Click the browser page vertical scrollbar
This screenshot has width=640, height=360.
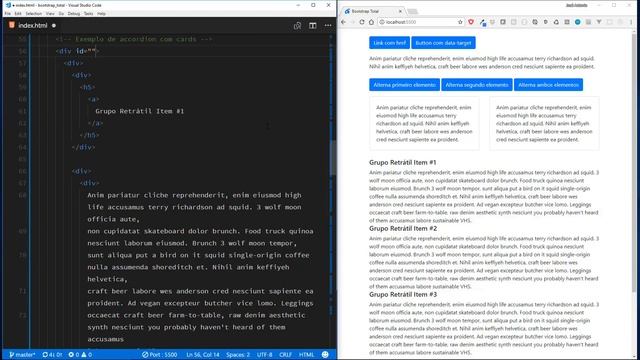click(x=634, y=163)
